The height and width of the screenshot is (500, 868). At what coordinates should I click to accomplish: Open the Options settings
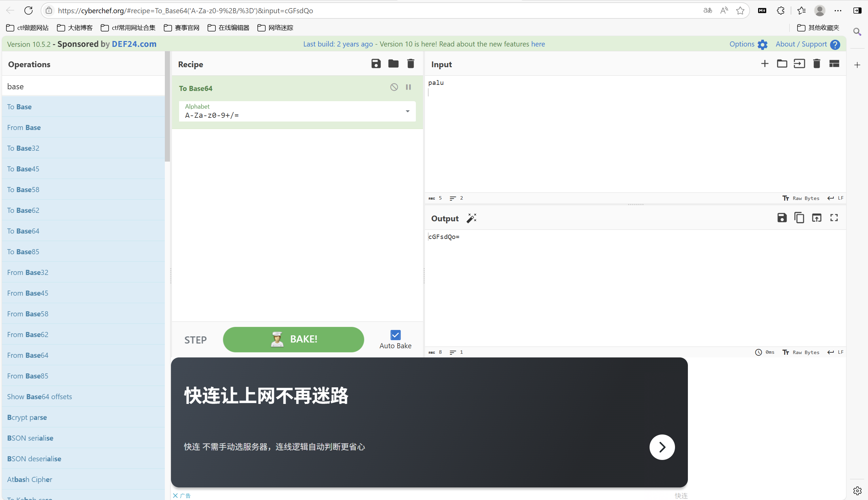[748, 44]
